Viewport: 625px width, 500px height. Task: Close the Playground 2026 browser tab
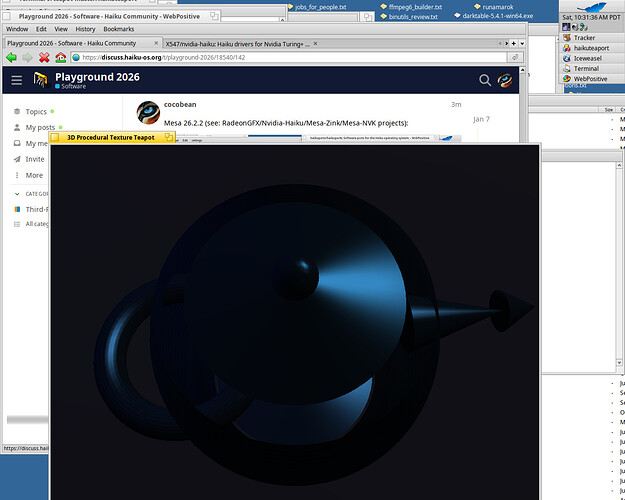tap(156, 43)
